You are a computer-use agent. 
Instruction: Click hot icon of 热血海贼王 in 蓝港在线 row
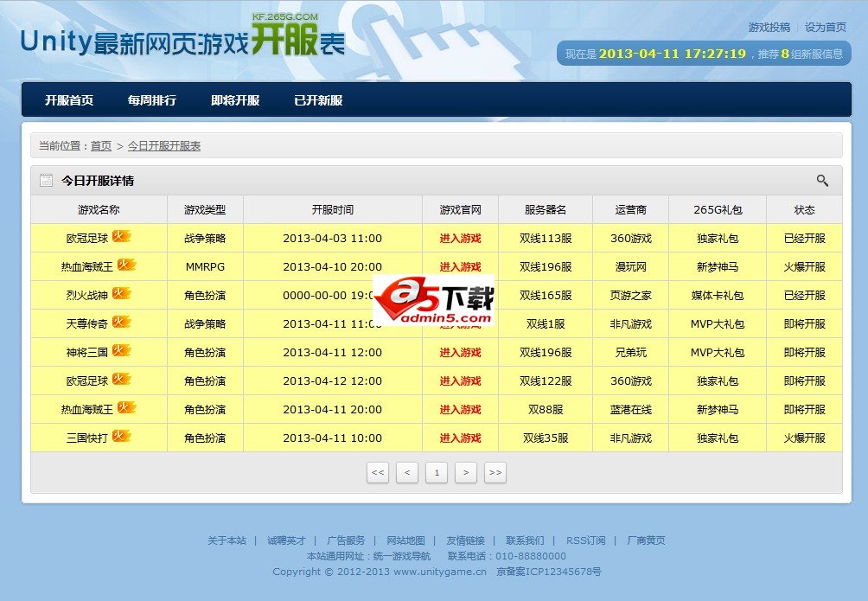(x=126, y=407)
